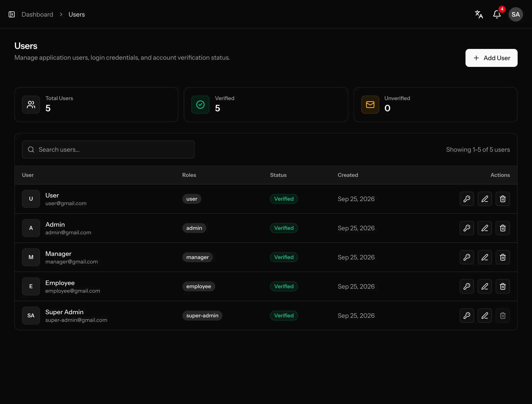Click disabled trash icon for Super Admin
532x404 pixels.
click(x=503, y=316)
